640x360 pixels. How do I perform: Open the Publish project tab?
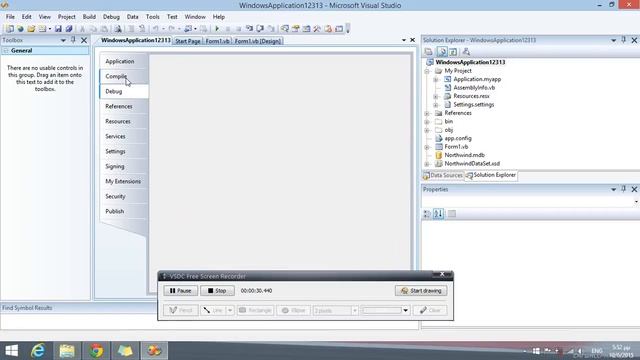tap(123, 211)
